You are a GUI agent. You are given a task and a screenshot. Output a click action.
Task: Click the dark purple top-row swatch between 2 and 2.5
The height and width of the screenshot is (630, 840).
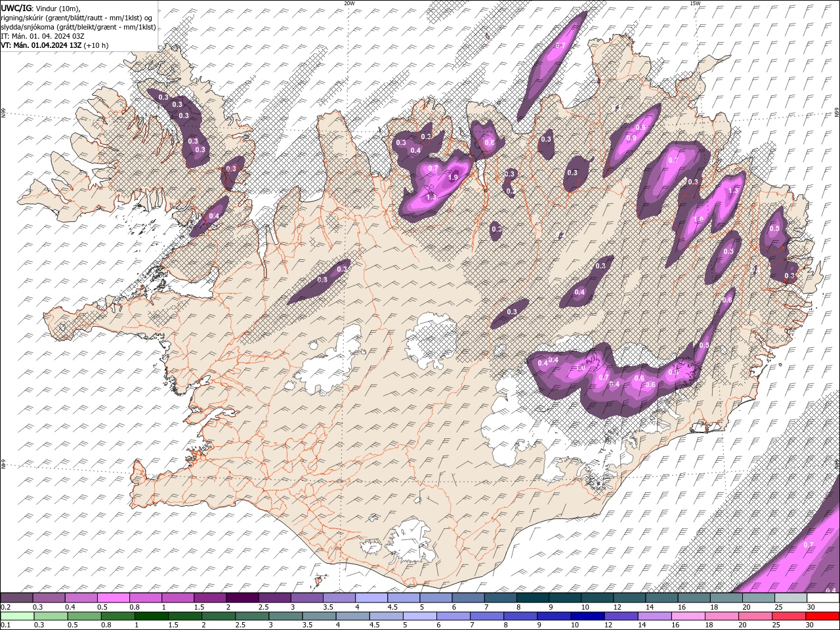[x=242, y=598]
